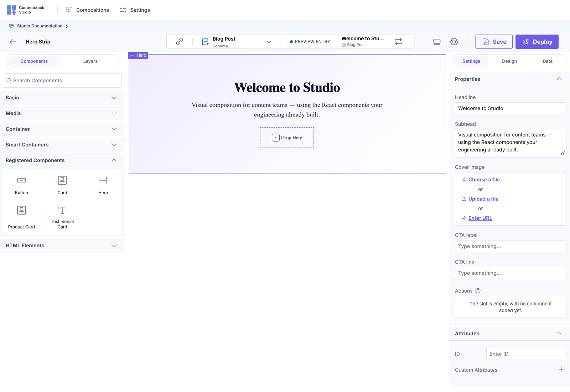Open the Settings menu in top bar

click(135, 10)
